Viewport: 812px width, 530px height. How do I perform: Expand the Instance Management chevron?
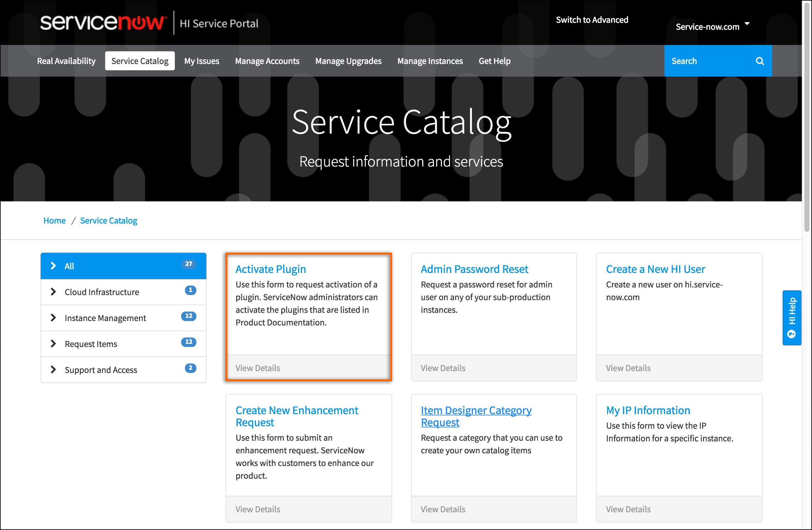click(x=53, y=318)
